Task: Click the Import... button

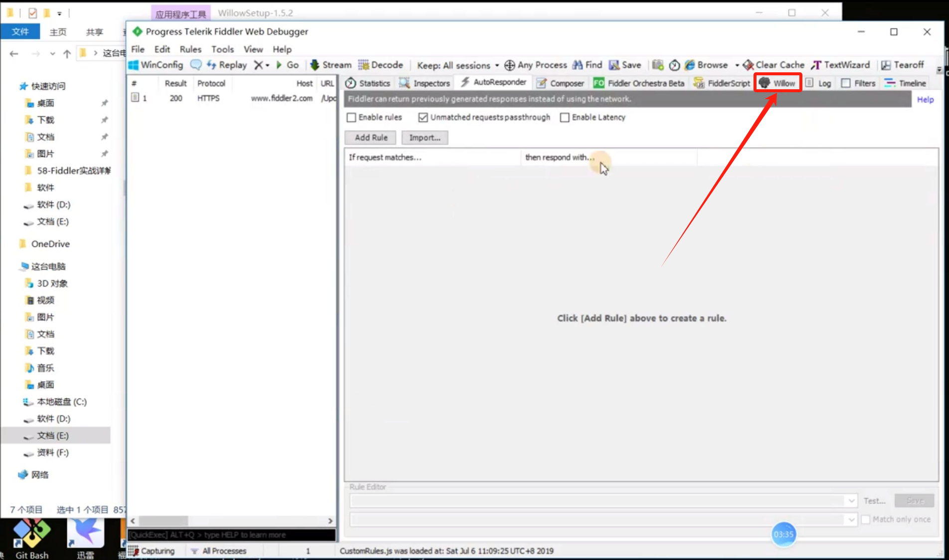Action: coord(425,138)
